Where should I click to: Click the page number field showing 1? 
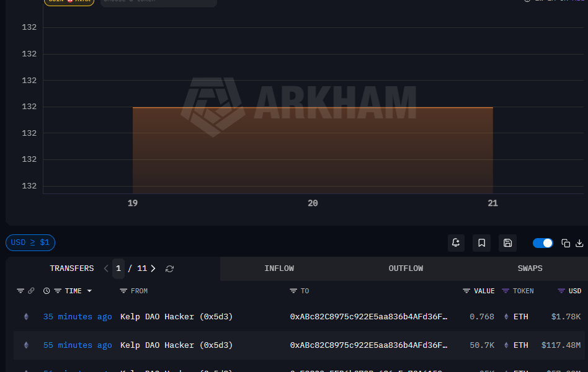click(x=118, y=268)
